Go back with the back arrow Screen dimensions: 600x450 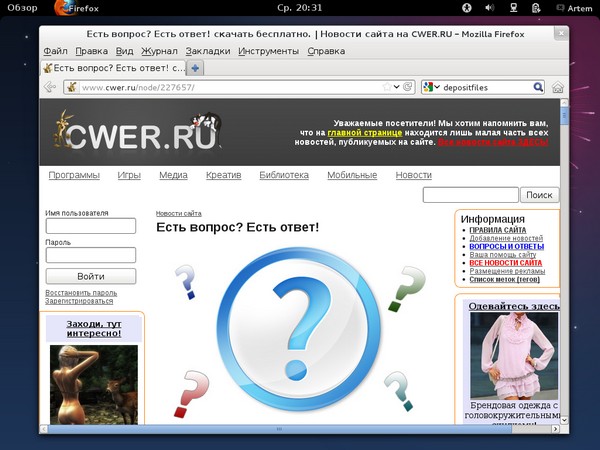(50, 88)
